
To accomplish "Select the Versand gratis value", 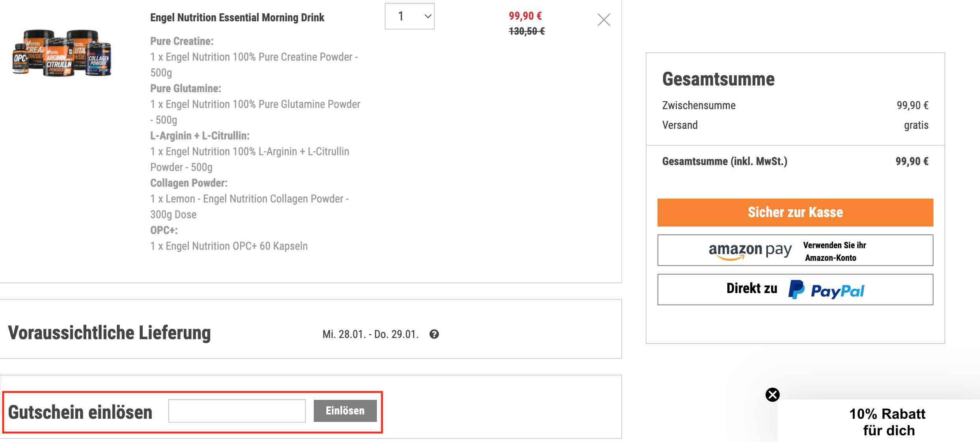I will coord(916,125).
